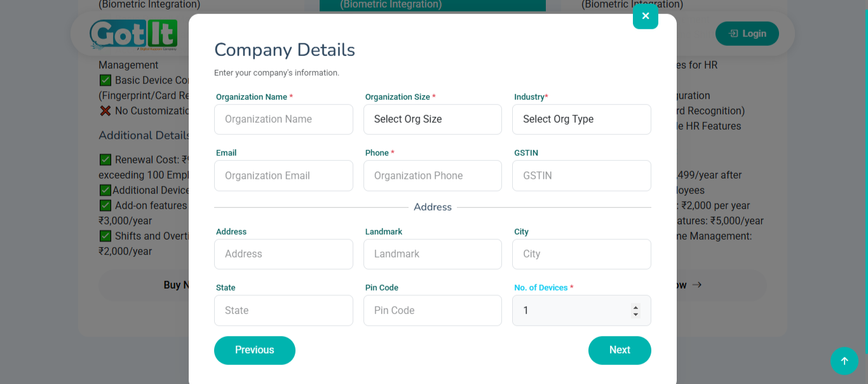
Task: Open the Organization Size dropdown
Action: [x=432, y=120]
